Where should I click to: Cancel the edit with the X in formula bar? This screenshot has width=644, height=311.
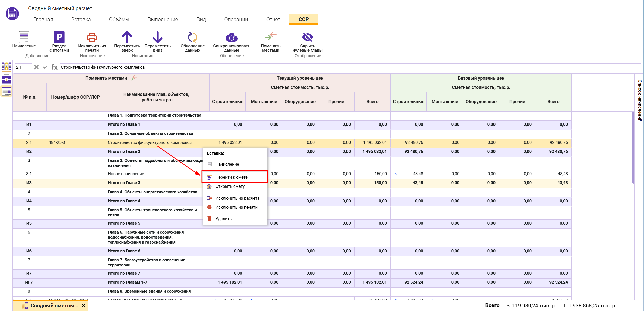pos(36,67)
